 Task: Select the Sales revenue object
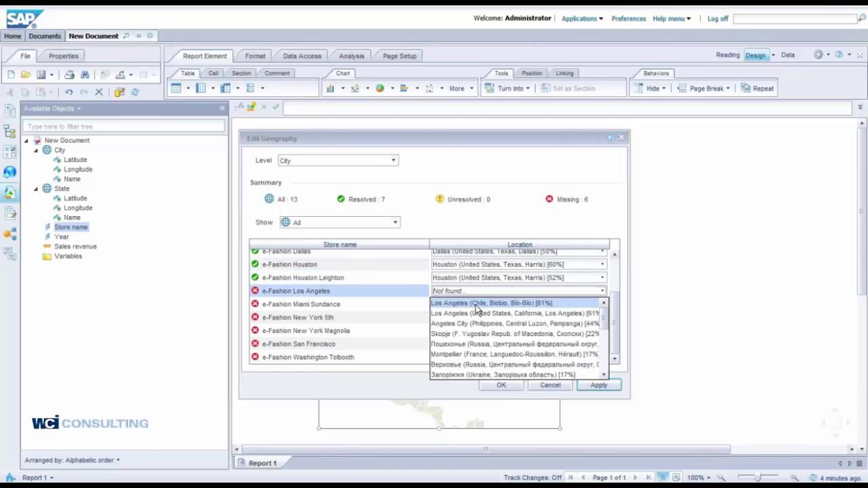[x=75, y=247]
